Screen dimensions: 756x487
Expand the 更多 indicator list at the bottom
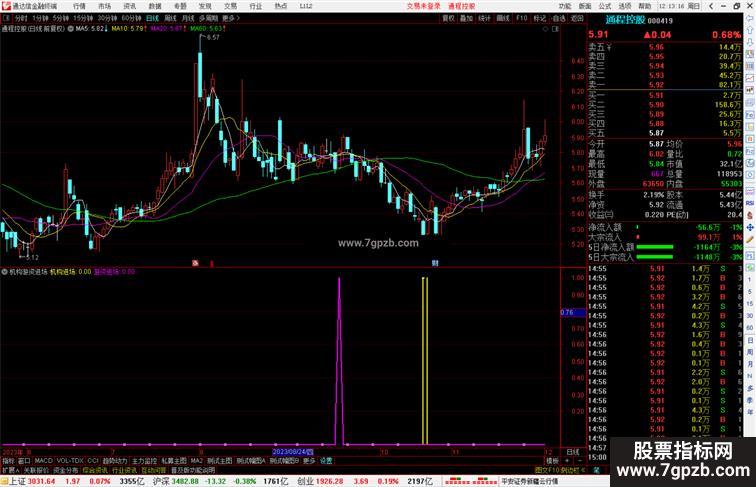tap(309, 461)
